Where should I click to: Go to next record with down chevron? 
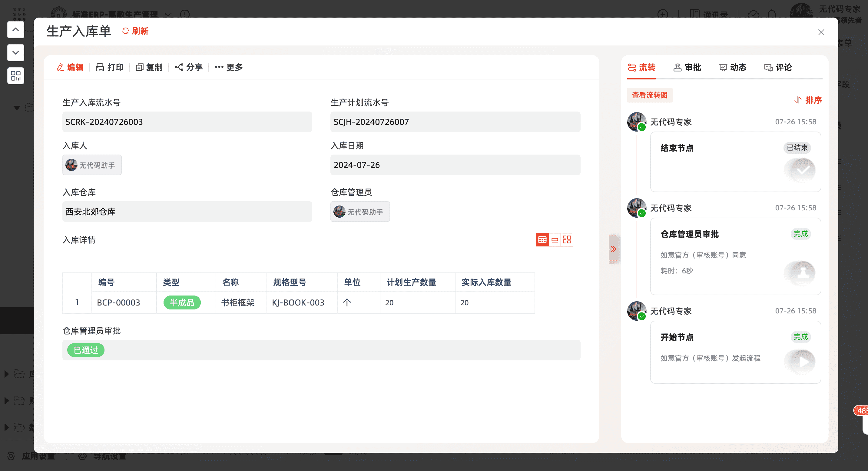click(x=15, y=53)
